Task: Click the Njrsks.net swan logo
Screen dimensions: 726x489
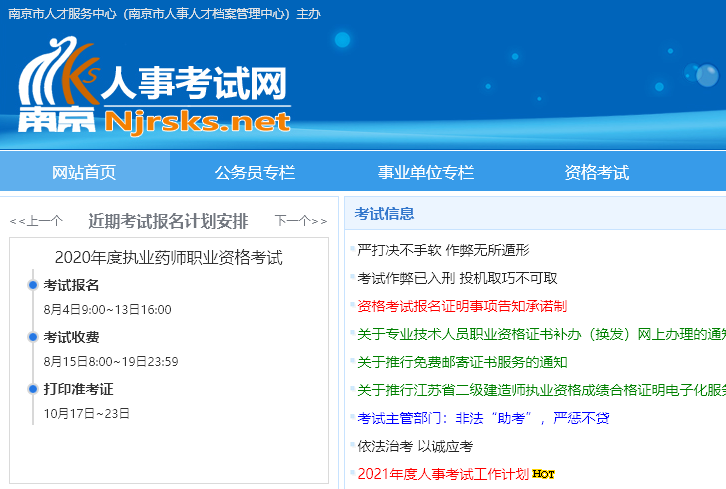Action: (x=154, y=87)
